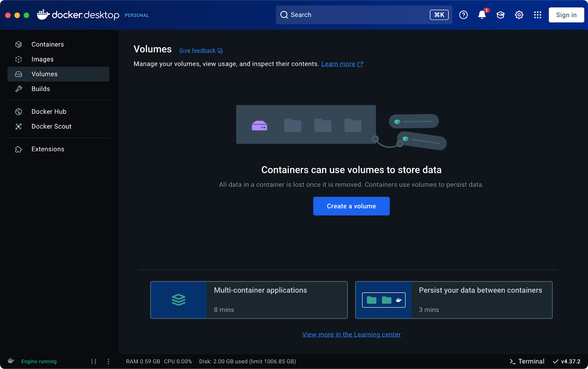Viewport: 588px width, 369px height.
Task: Click the Engine running status text
Action: point(39,362)
